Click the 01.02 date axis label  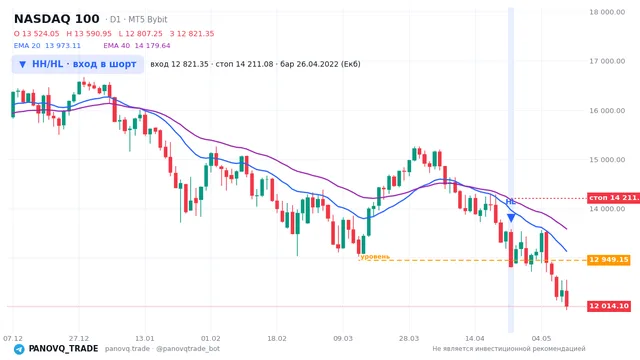[x=211, y=338]
